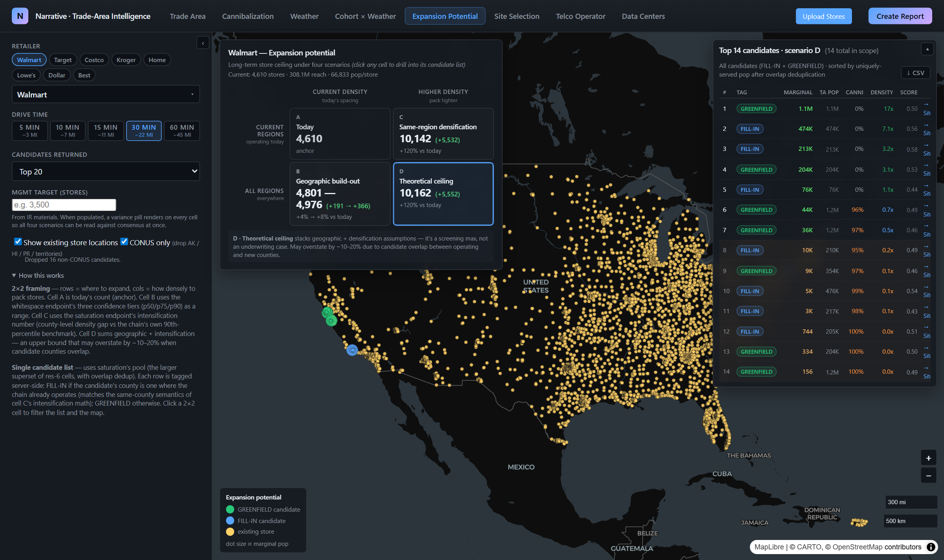Select the Kroger retailer chip
This screenshot has height=560, width=944.
click(x=126, y=60)
